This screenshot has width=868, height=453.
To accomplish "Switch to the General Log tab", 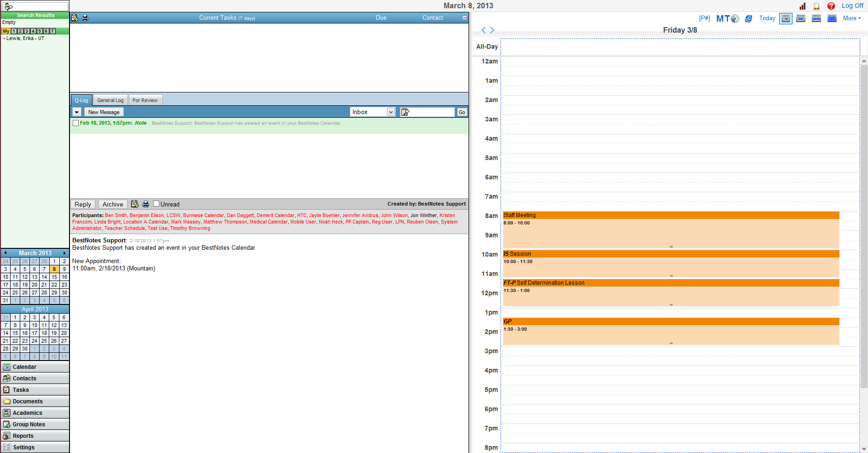I will pyautogui.click(x=110, y=100).
